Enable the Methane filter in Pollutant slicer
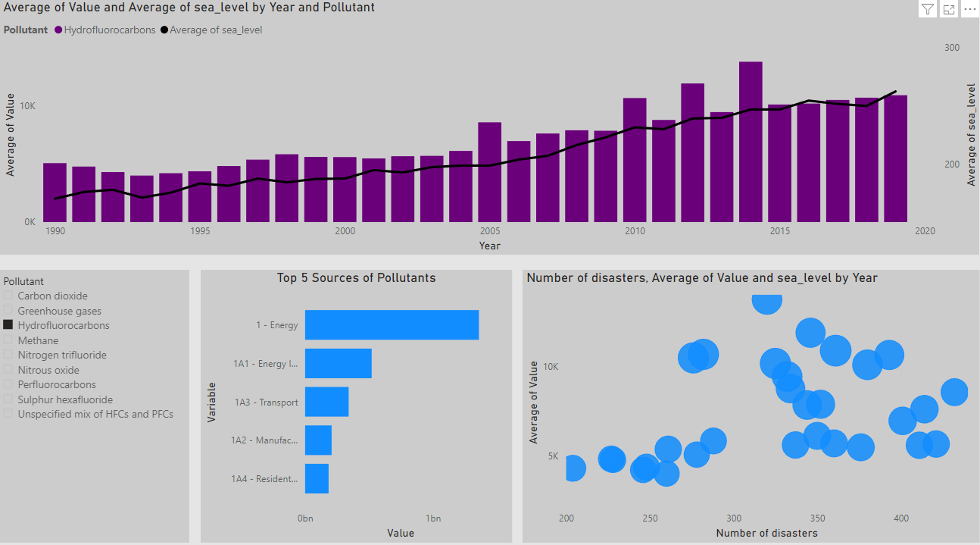Viewport: 980px width, 545px height. (9, 340)
